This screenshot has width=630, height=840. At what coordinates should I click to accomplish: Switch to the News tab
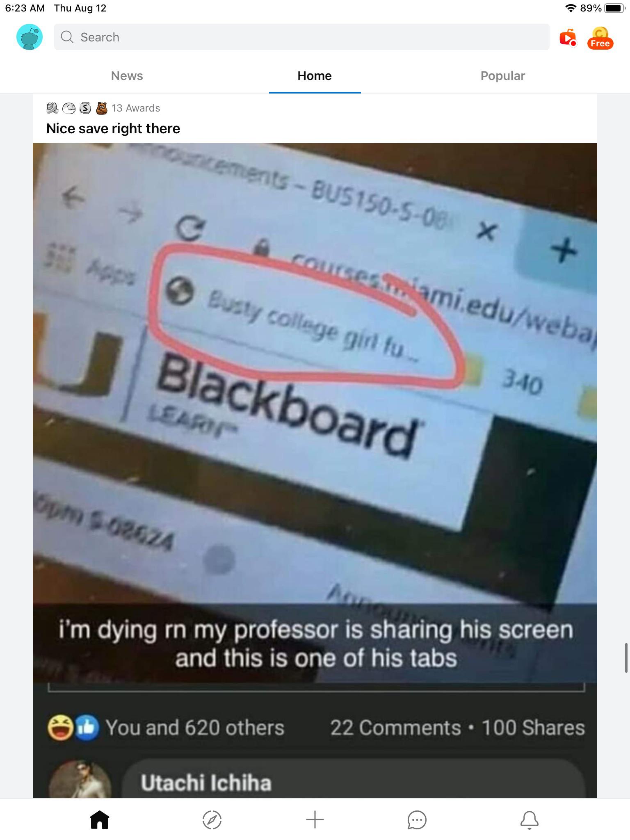pyautogui.click(x=127, y=76)
